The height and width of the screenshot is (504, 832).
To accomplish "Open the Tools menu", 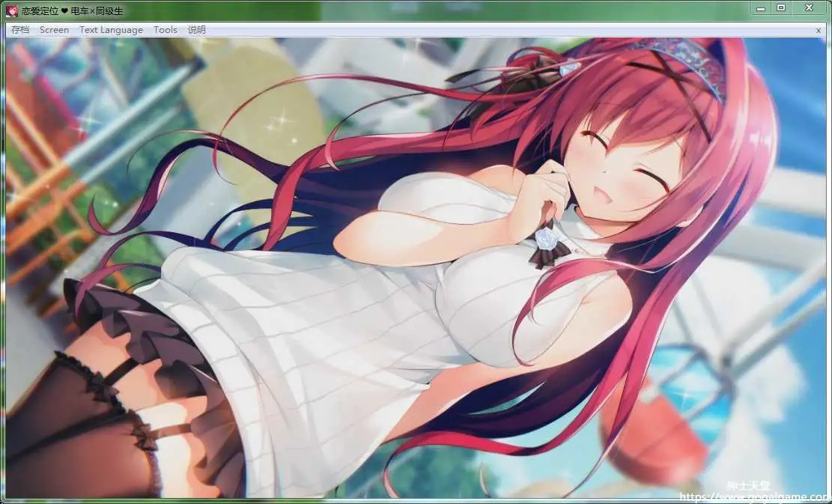I will pos(166,30).
